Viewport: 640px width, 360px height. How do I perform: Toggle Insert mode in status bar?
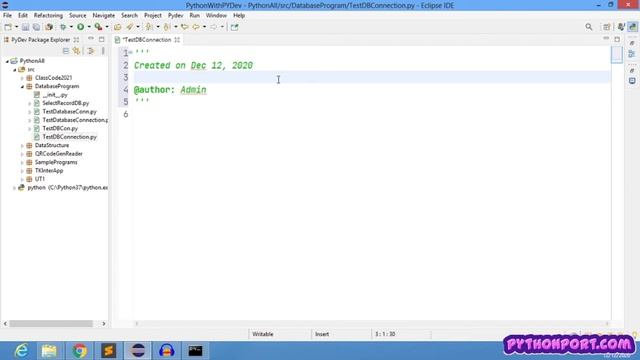coord(322,334)
